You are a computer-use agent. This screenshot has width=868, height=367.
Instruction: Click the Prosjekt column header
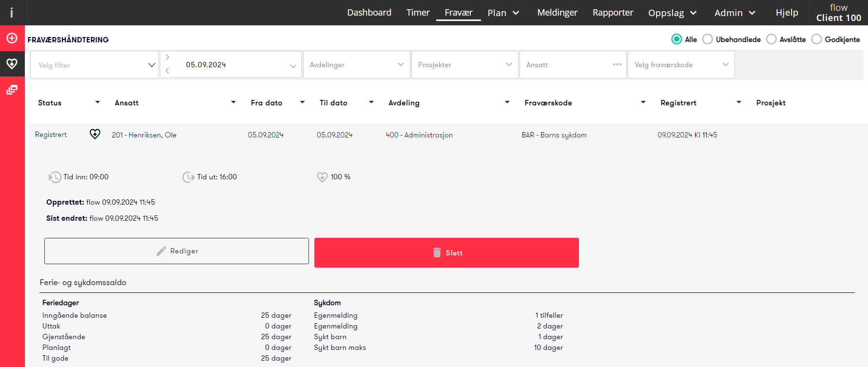coord(771,103)
